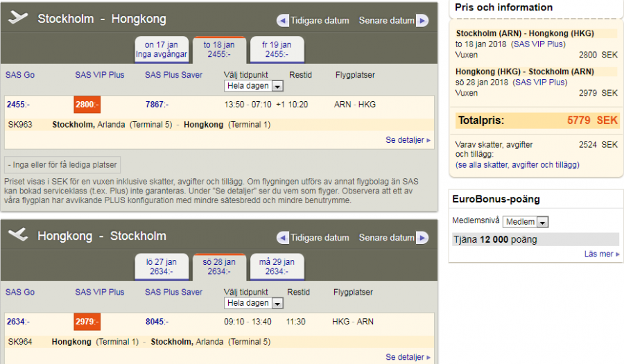The image size is (624, 364).
Task: Click the return airplane icon beside Hongkong - Stockholm
Action: point(18,235)
